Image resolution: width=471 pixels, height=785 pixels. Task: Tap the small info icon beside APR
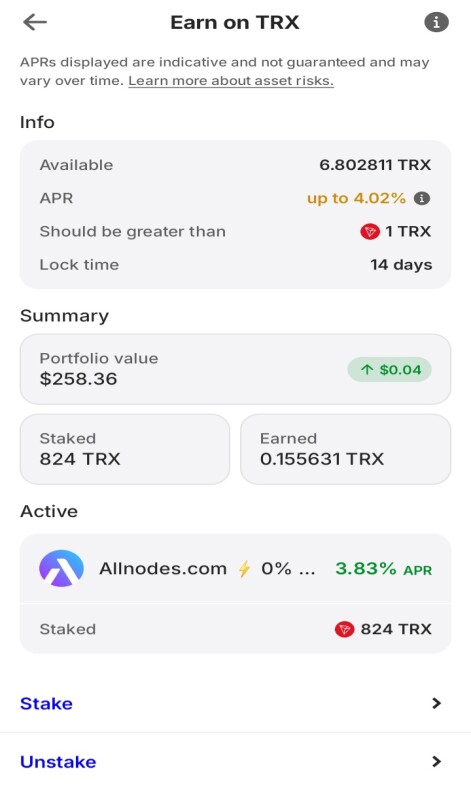(422, 198)
